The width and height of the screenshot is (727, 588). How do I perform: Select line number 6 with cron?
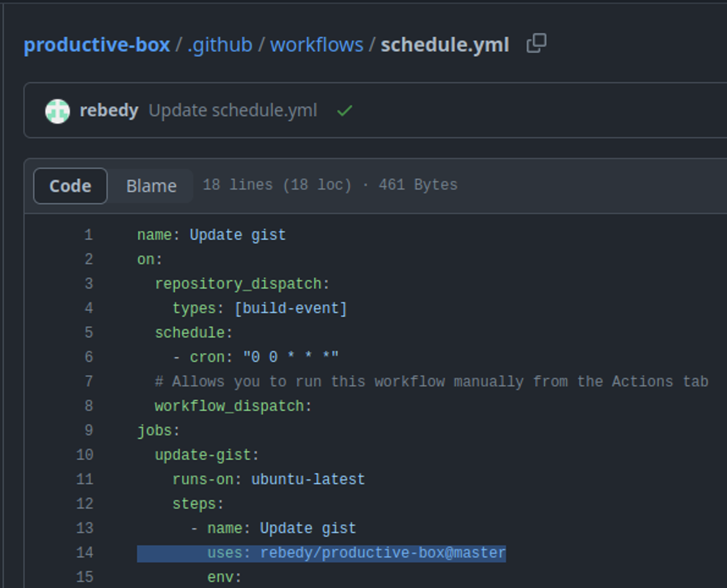click(x=89, y=357)
